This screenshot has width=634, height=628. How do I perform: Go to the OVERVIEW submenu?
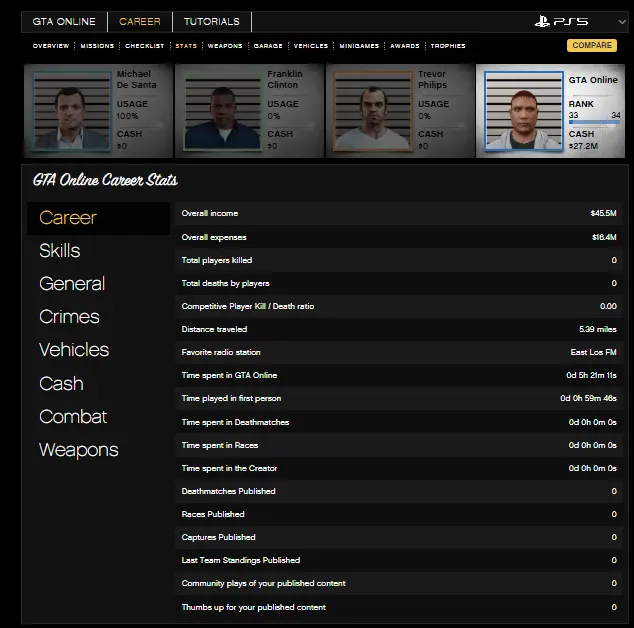pos(51,46)
